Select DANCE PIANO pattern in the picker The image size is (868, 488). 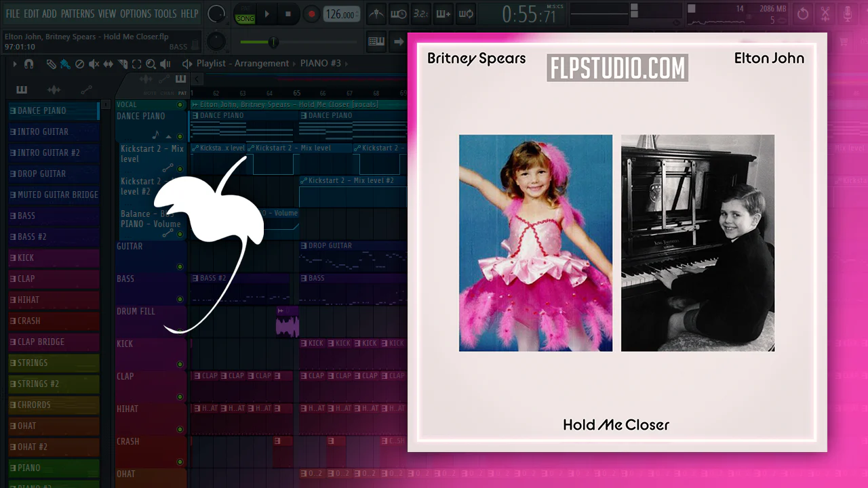pos(54,110)
